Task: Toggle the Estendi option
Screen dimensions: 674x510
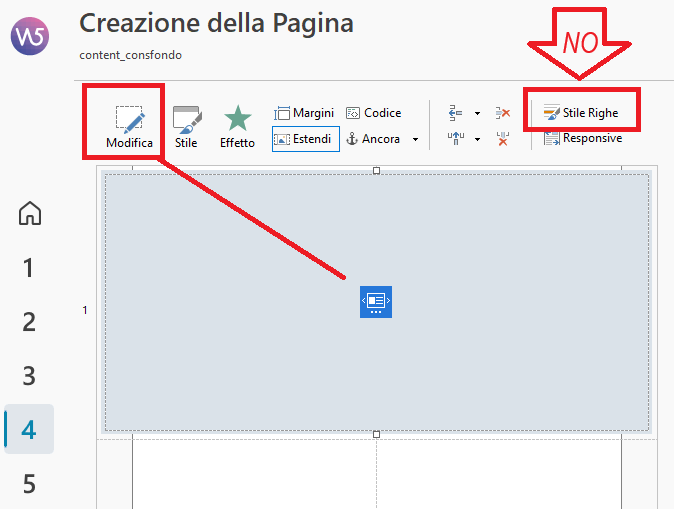Action: tap(306, 139)
